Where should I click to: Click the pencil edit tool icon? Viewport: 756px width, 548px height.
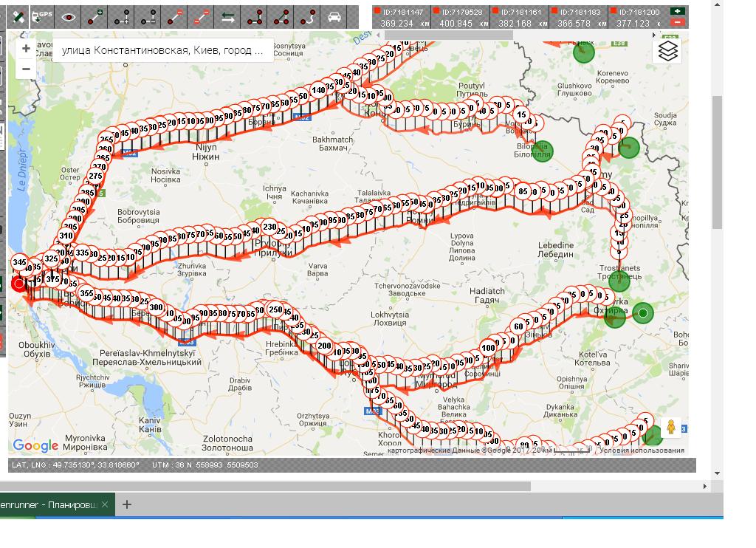(x=18, y=16)
